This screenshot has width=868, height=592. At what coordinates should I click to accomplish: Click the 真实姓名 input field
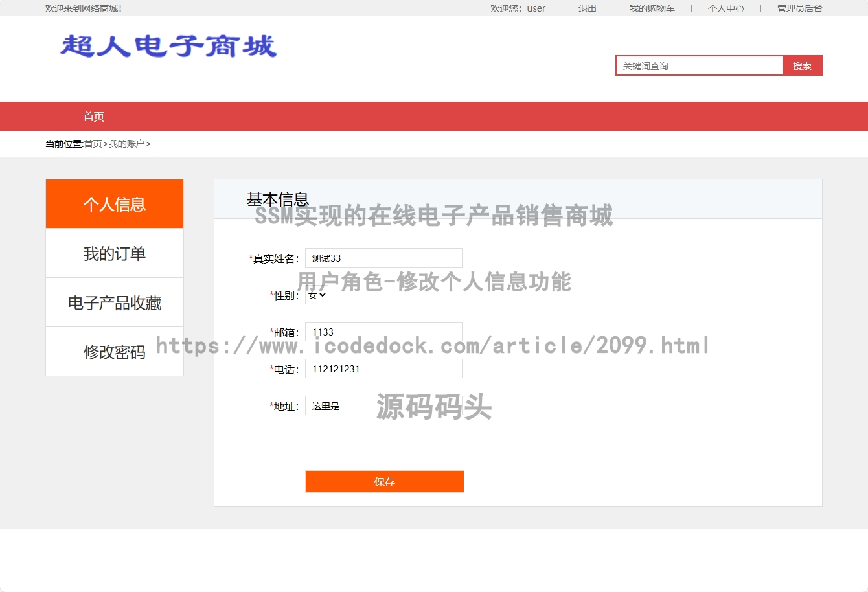(383, 258)
